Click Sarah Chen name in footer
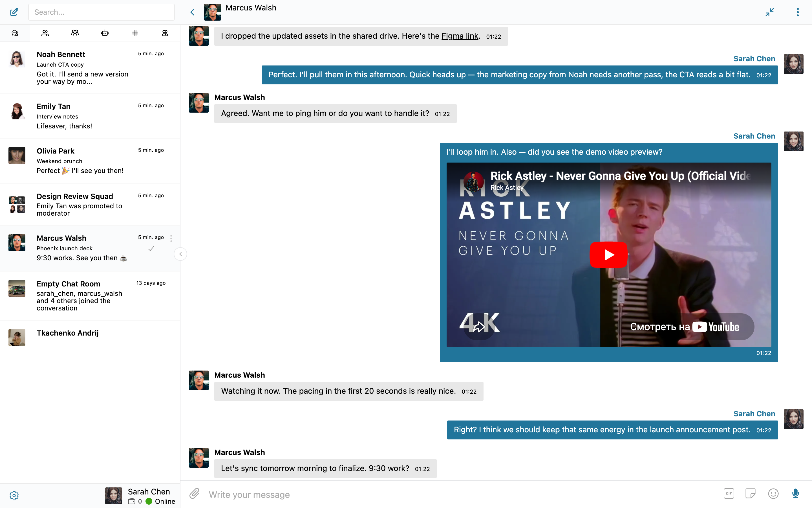This screenshot has width=812, height=508. click(x=149, y=492)
